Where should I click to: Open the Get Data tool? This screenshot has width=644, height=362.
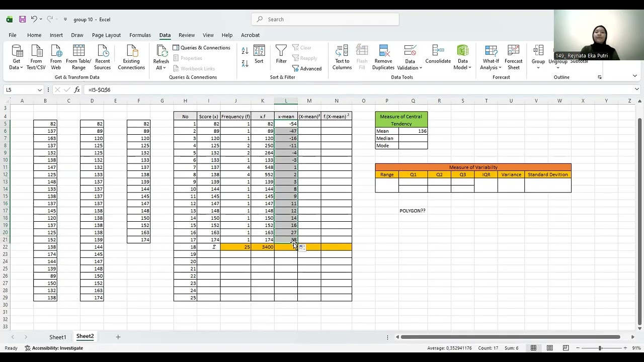pyautogui.click(x=16, y=57)
